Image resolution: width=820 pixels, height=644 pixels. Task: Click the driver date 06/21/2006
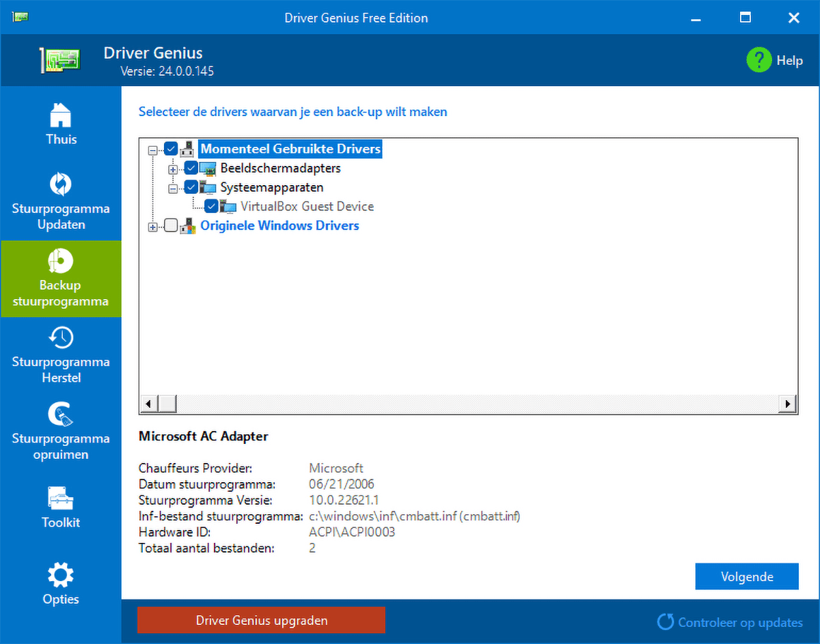[342, 484]
